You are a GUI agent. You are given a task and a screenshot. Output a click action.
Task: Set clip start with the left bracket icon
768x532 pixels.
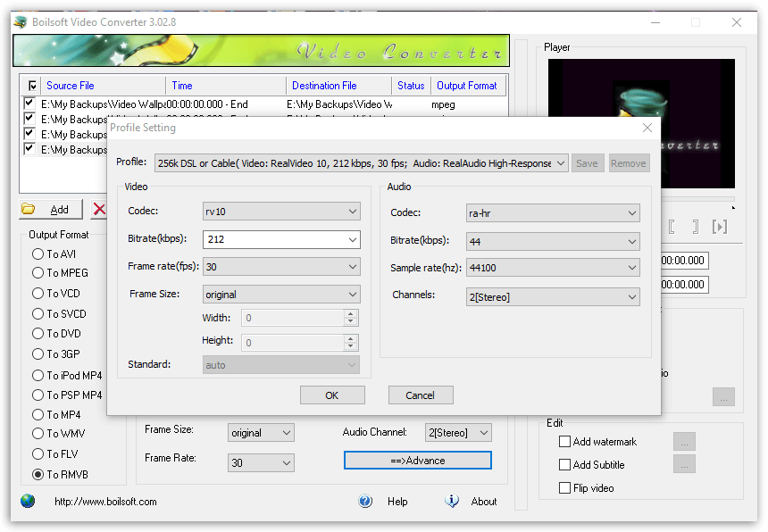tap(672, 227)
